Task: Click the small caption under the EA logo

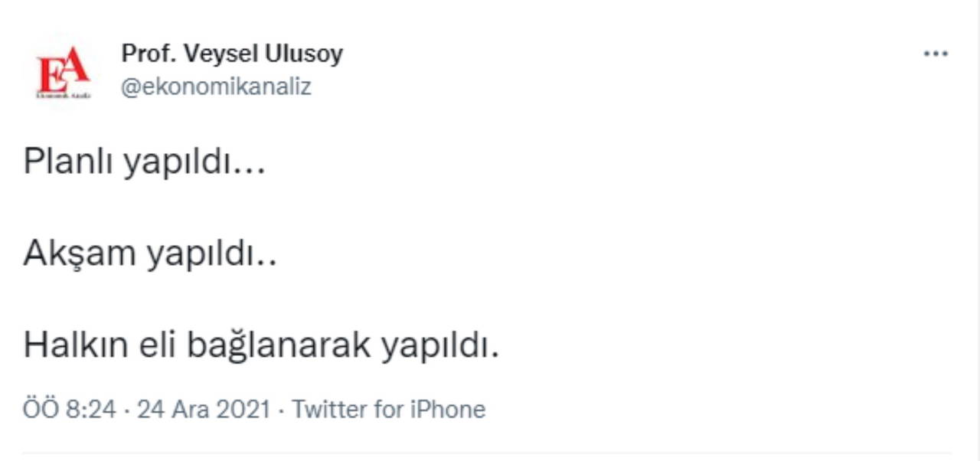Action: (64, 95)
